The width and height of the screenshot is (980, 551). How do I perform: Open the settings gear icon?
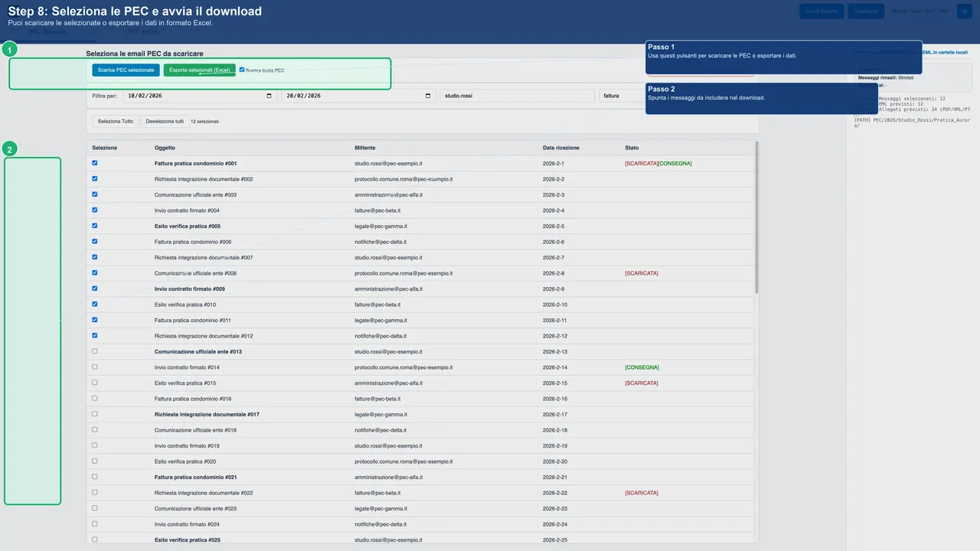pyautogui.click(x=965, y=11)
